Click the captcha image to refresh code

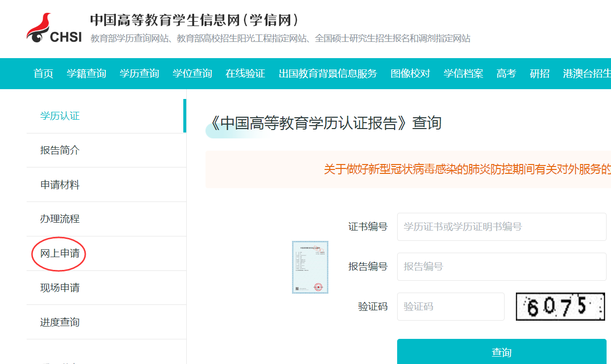pyautogui.click(x=560, y=306)
